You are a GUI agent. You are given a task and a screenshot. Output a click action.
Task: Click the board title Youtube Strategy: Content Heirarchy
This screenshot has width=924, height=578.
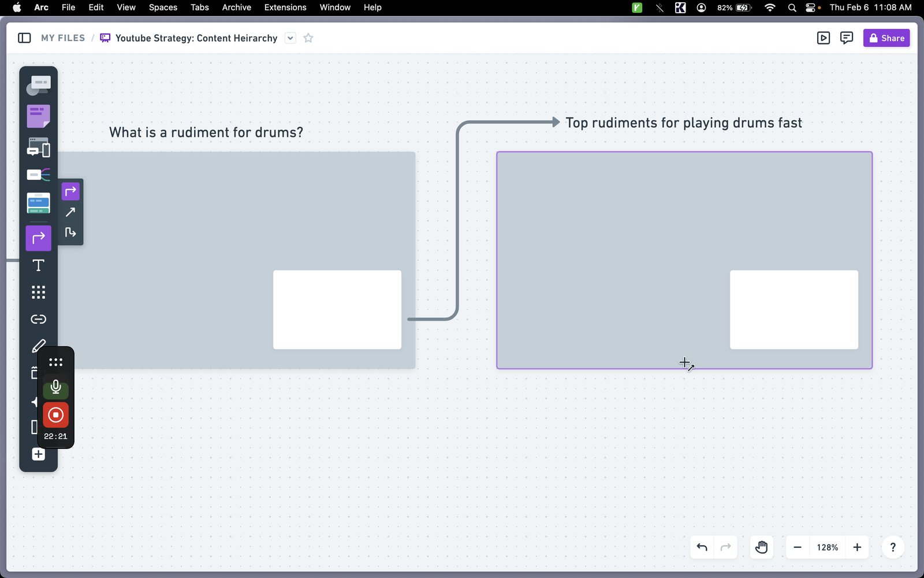pos(196,38)
